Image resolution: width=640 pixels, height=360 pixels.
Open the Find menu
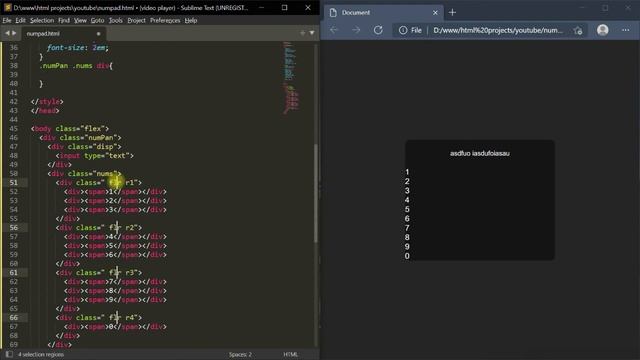click(x=64, y=20)
